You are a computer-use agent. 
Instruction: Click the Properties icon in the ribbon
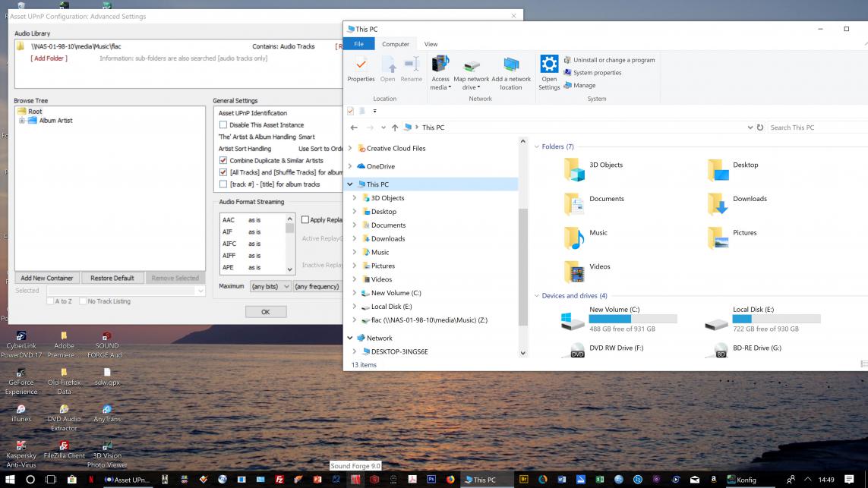click(x=361, y=65)
